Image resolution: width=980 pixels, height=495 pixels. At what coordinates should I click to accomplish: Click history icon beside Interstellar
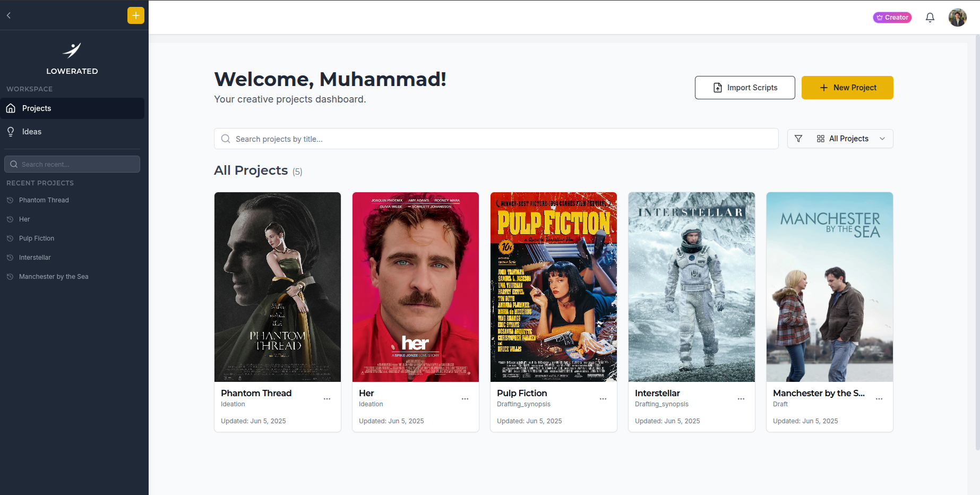pyautogui.click(x=10, y=258)
